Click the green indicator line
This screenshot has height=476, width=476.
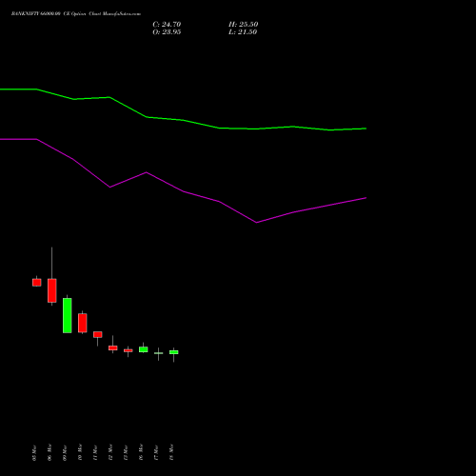183,120
